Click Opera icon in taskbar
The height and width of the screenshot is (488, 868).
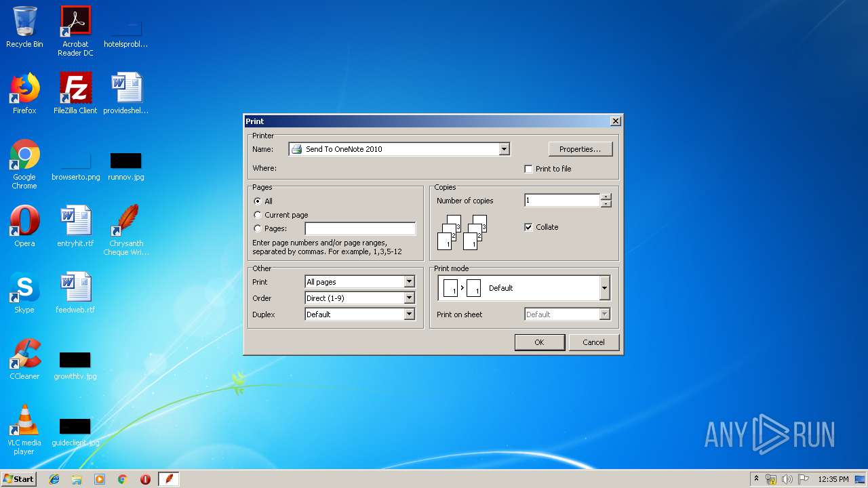[145, 479]
